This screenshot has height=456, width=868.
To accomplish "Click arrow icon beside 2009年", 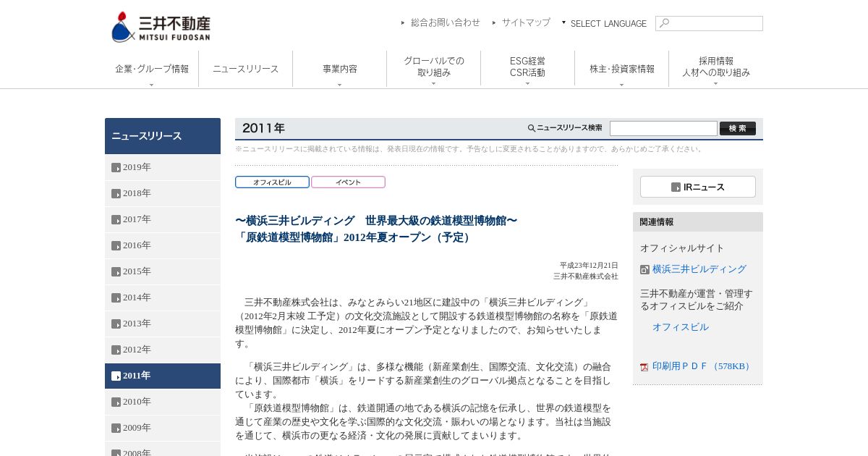I will tap(116, 428).
